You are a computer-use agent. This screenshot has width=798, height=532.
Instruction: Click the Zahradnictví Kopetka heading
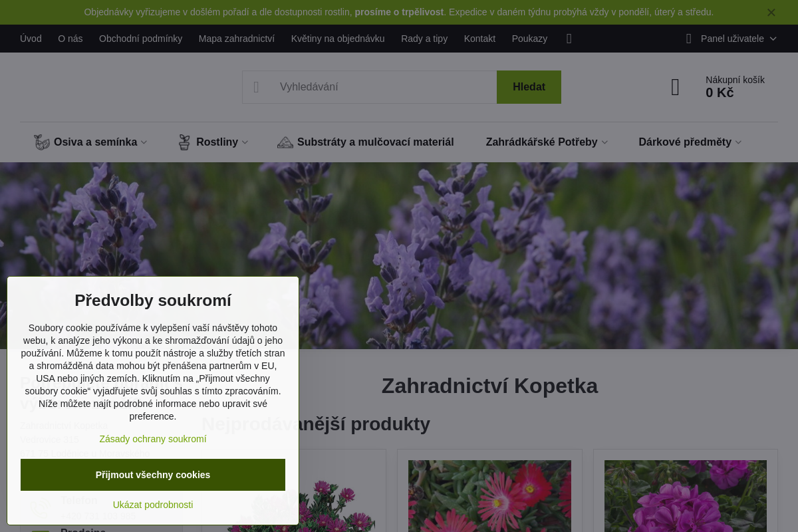489,386
